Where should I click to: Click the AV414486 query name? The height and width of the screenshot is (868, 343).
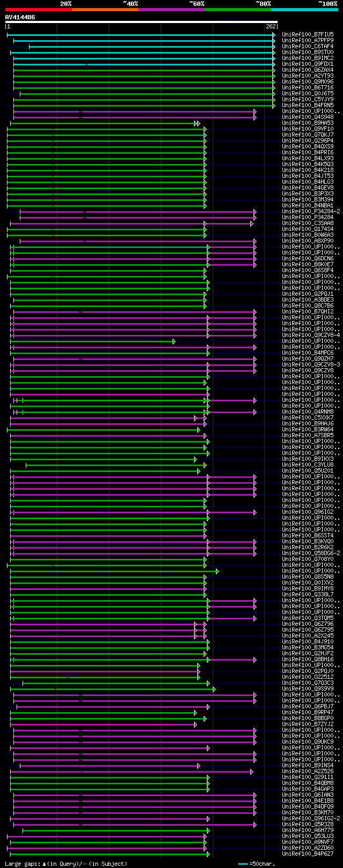coord(20,17)
